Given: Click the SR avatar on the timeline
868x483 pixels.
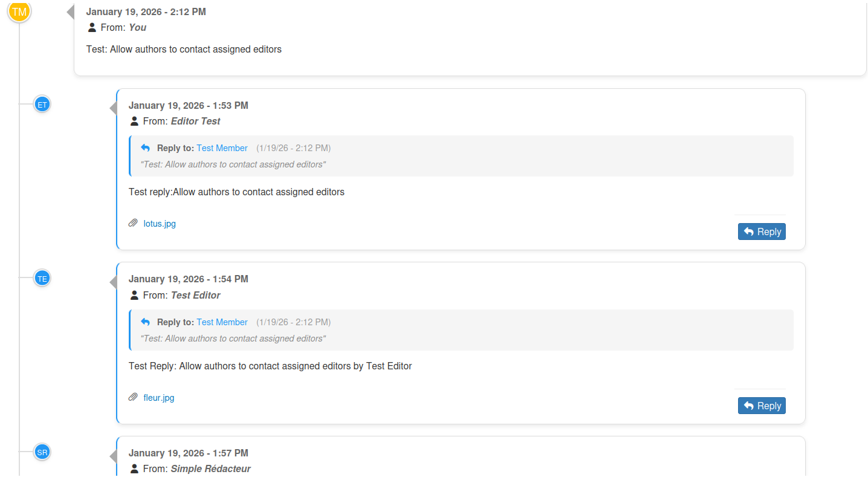Looking at the screenshot, I should pyautogui.click(x=42, y=452).
